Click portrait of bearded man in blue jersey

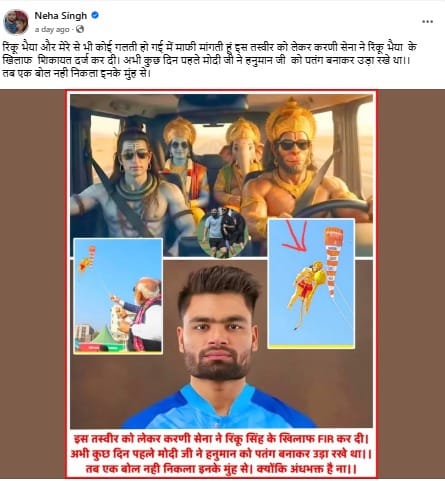tap(219, 347)
